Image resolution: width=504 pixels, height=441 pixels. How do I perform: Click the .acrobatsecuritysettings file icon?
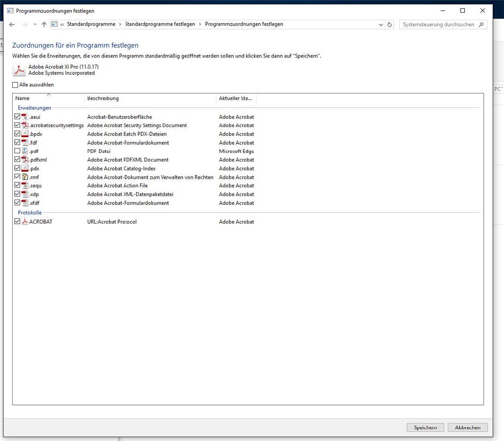[25, 125]
